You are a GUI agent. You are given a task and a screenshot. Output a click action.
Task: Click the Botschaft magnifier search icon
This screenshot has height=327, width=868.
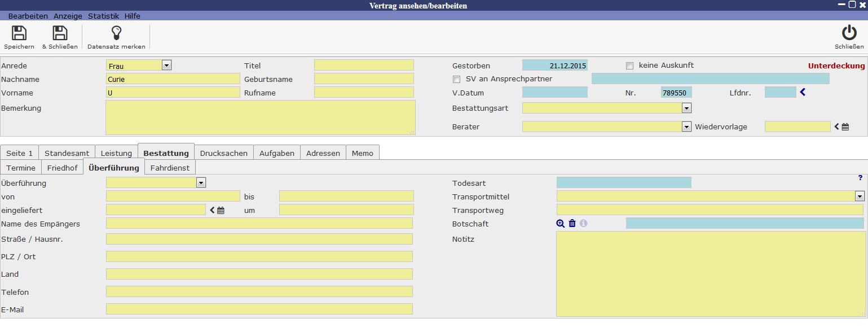(x=560, y=224)
